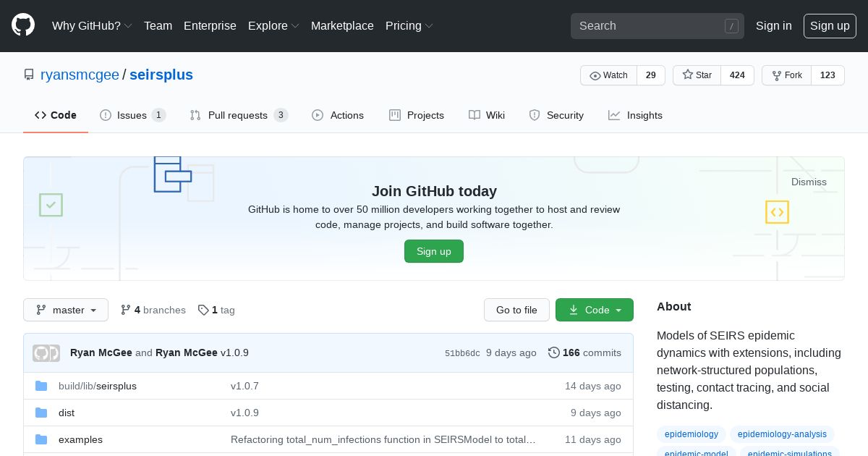Expand the Pricing menu
This screenshot has height=456, width=868.
[x=409, y=25]
